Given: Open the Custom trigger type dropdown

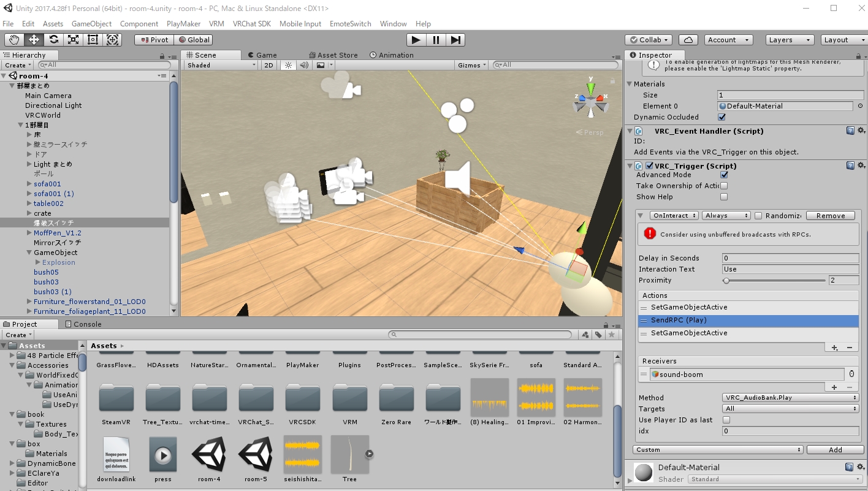Looking at the screenshot, I should [x=718, y=450].
